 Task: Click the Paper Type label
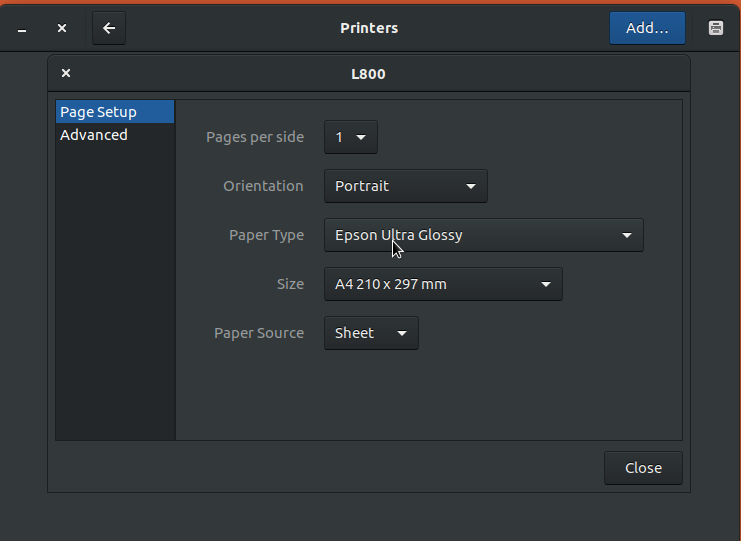point(267,235)
